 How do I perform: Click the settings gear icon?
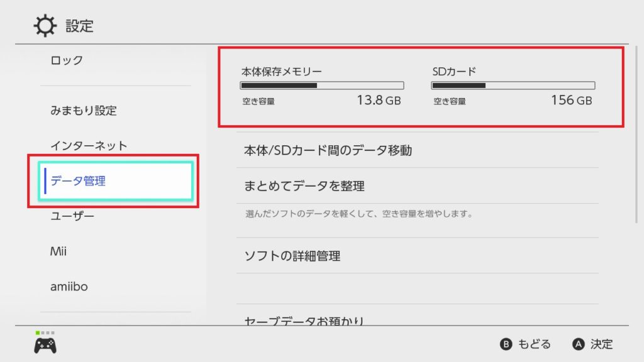click(x=45, y=26)
